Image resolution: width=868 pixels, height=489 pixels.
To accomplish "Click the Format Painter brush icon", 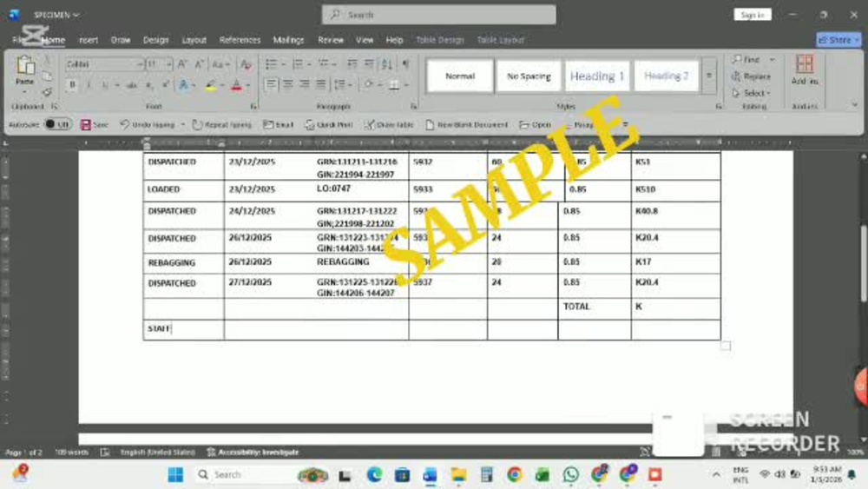I will click(47, 92).
